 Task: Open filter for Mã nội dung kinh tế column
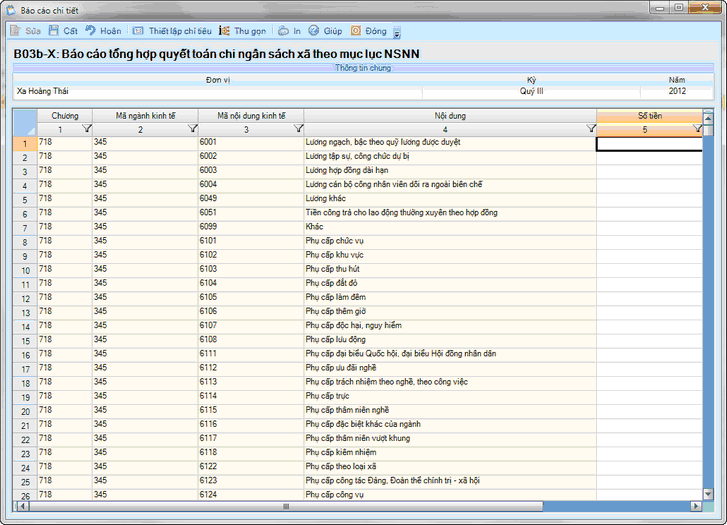pyautogui.click(x=299, y=129)
